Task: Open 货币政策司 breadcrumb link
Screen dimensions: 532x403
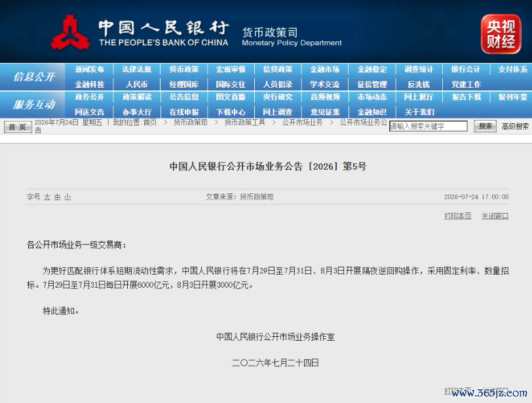Action: [x=191, y=122]
